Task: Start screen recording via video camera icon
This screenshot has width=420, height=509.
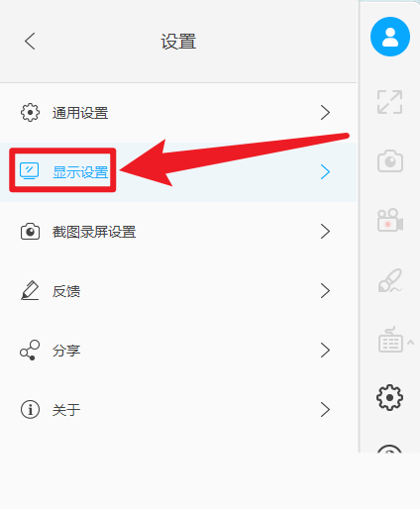Action: tap(390, 220)
